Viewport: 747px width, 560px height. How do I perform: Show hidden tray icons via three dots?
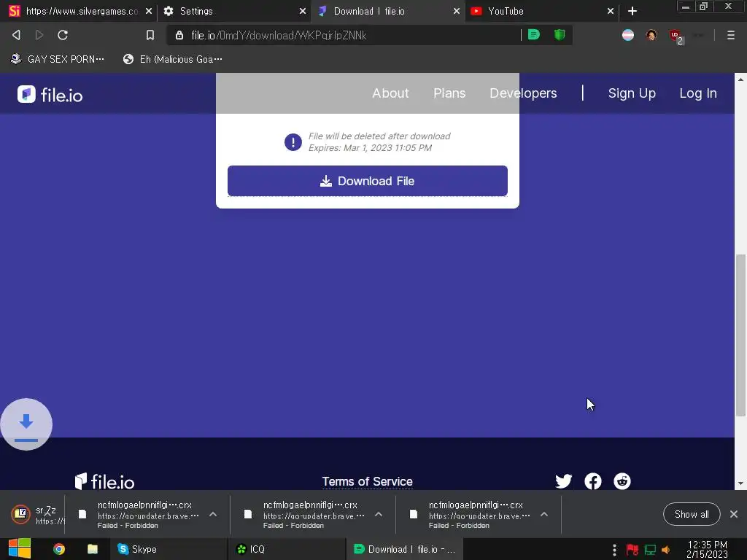[x=614, y=550]
